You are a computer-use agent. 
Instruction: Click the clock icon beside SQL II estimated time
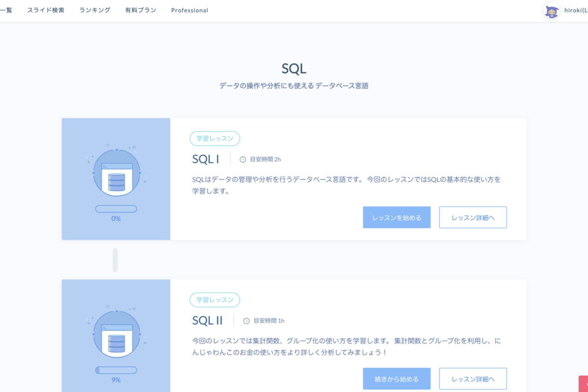point(245,320)
